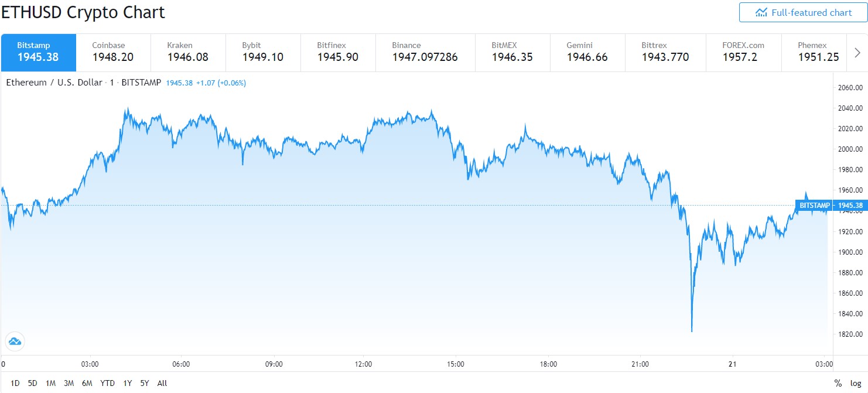The width and height of the screenshot is (868, 393).
Task: Show the 5Y time range
Action: (145, 383)
